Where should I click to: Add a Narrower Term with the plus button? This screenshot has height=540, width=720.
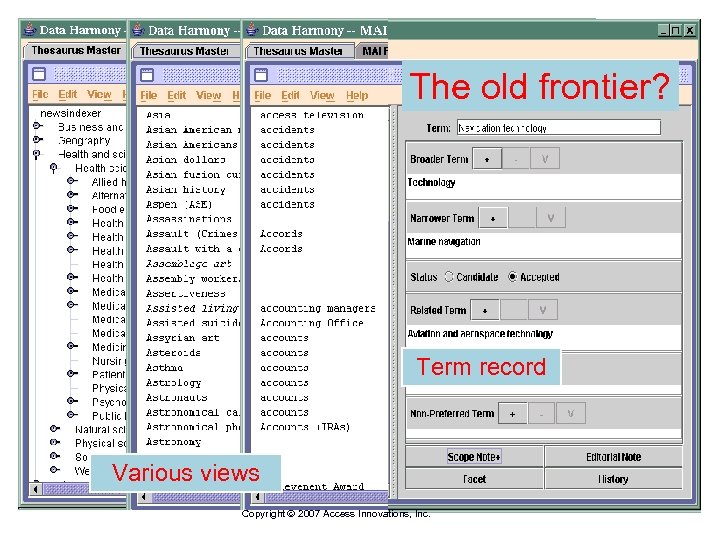pyautogui.click(x=493, y=218)
